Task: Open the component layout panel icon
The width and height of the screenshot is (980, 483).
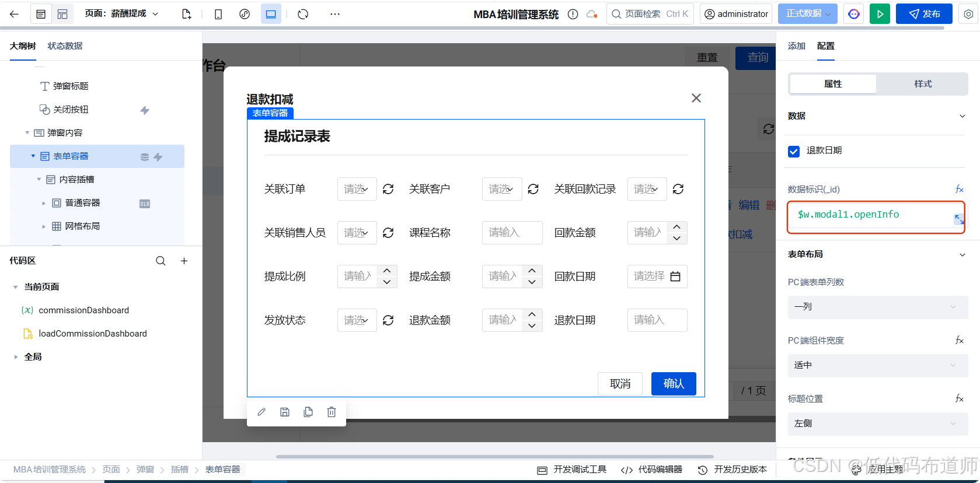Action: click(x=62, y=14)
